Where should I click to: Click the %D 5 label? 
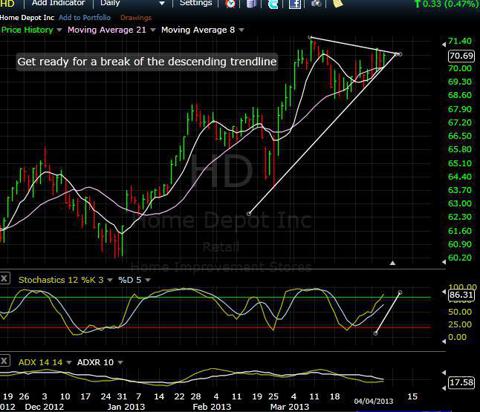[130, 280]
